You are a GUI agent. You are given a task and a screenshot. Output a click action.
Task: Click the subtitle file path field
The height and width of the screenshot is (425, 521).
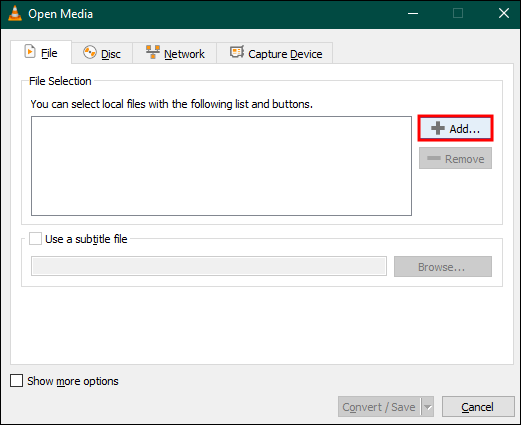pos(209,266)
